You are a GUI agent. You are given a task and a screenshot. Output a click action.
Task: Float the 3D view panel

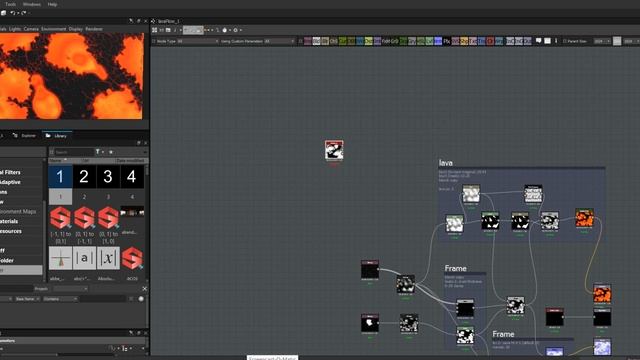coord(138,21)
